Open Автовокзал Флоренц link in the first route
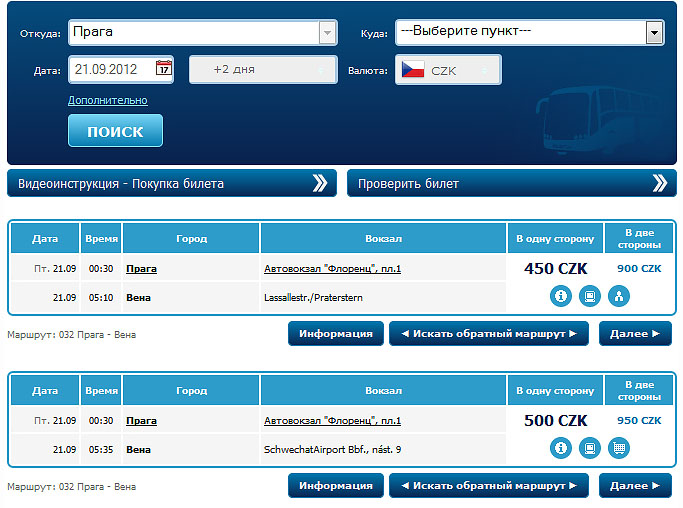Viewport: 683px width, 508px height. (x=332, y=268)
